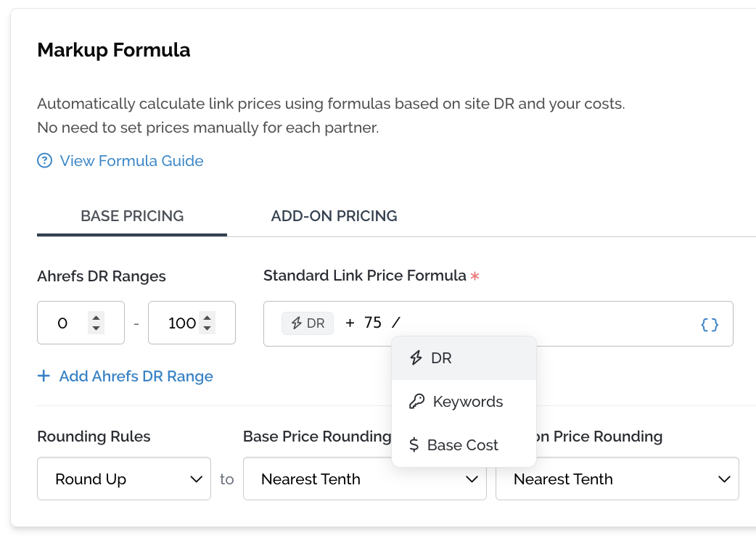The image size is (756, 538).
Task: Expand the Base Price Rounding dropdown
Action: 364,479
